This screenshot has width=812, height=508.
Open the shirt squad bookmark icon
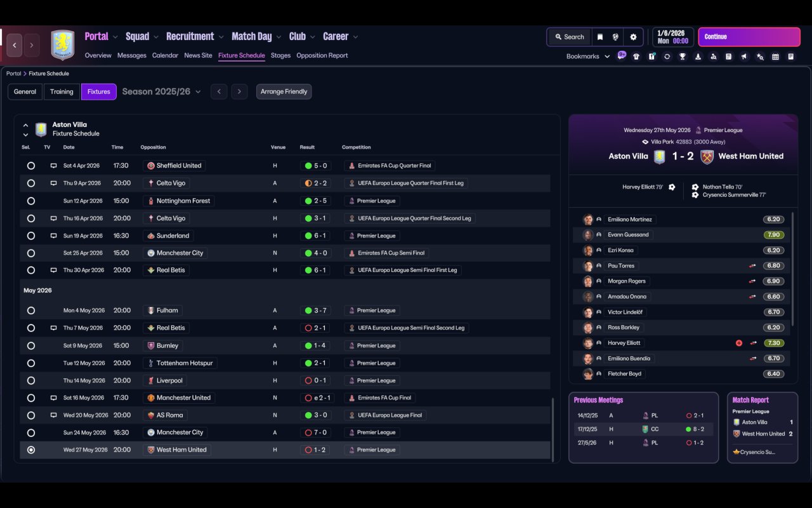636,57
